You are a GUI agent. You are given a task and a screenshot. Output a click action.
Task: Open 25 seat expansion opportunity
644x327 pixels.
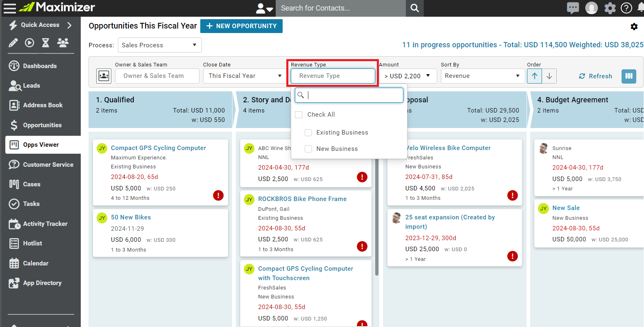[x=450, y=222]
